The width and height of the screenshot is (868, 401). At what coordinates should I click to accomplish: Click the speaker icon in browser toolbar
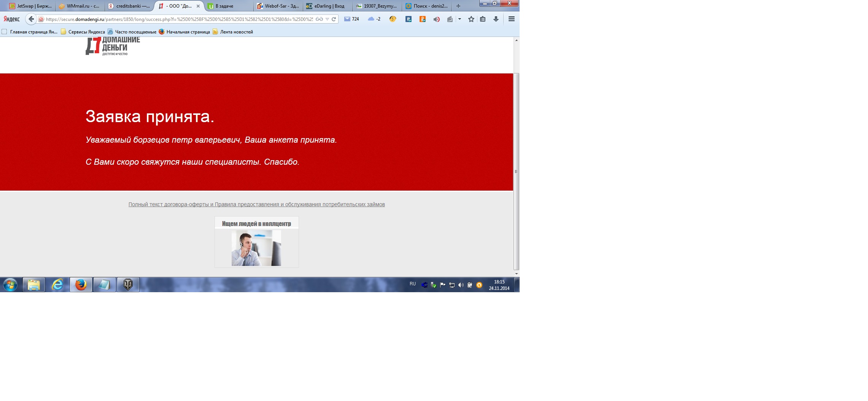click(x=436, y=19)
